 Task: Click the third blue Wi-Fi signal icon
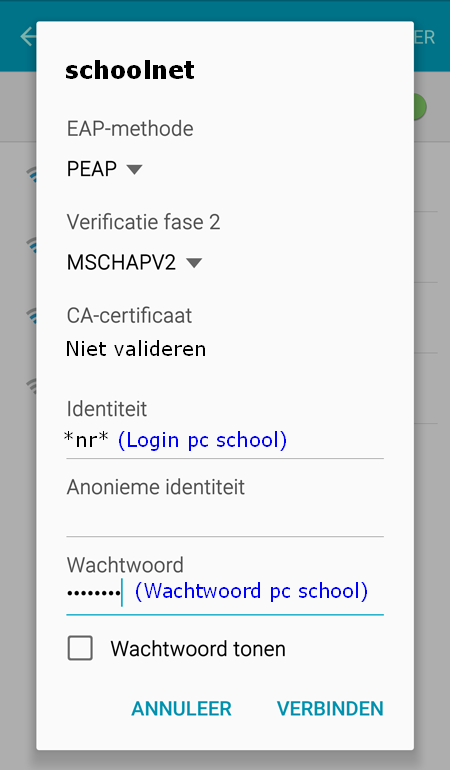[31, 315]
